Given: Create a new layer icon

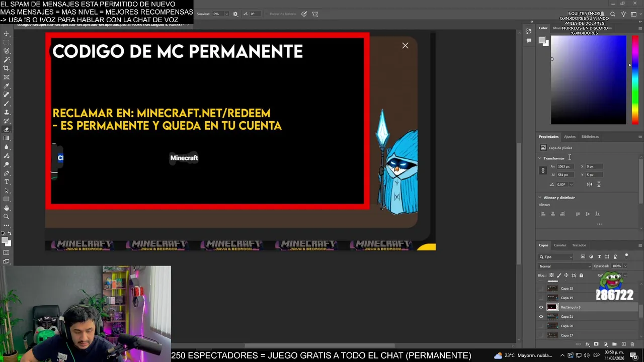Looking at the screenshot, I should [623, 344].
